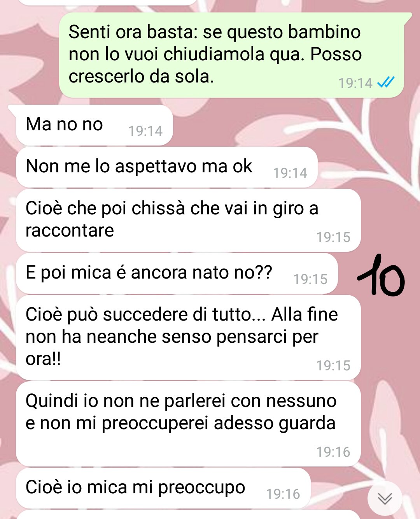Tap the scroll-to-bottom double chevron button
The height and width of the screenshot is (519, 420).
click(385, 498)
